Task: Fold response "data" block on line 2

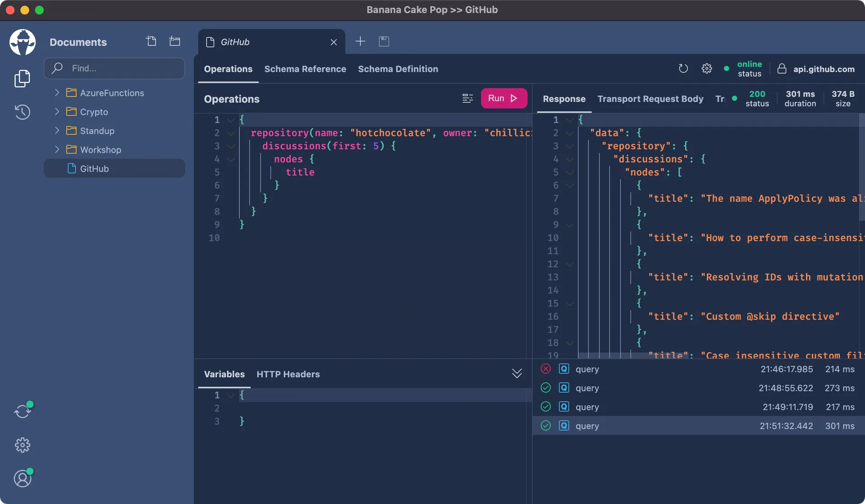Action: point(569,133)
